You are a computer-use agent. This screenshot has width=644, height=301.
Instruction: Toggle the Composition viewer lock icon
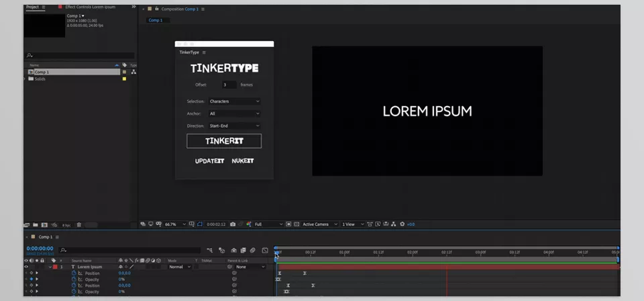tap(157, 9)
